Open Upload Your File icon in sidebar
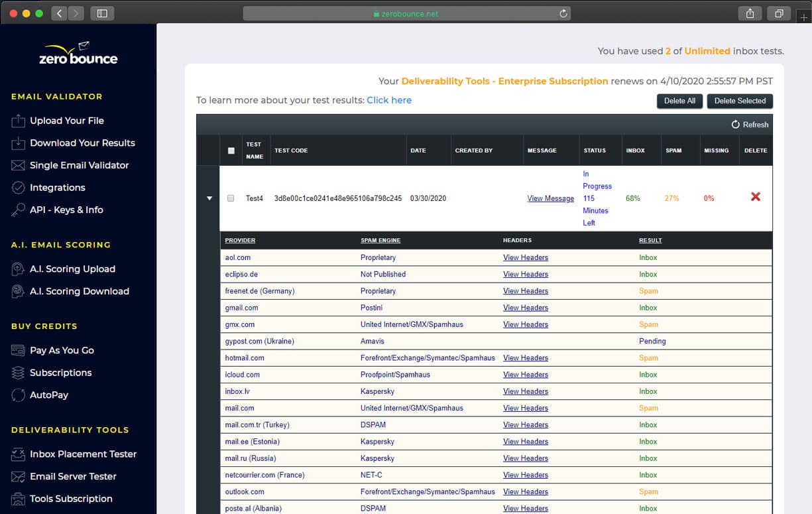This screenshot has width=812, height=514. (18, 121)
